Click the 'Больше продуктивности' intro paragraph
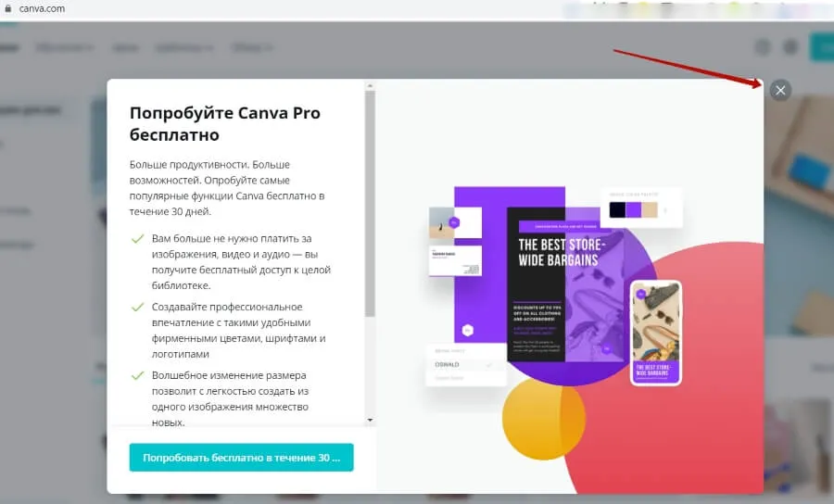 [227, 188]
